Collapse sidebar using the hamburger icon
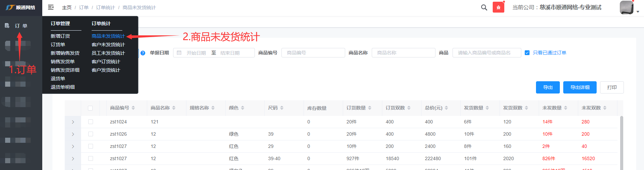The height and width of the screenshot is (170, 644). (x=51, y=7)
